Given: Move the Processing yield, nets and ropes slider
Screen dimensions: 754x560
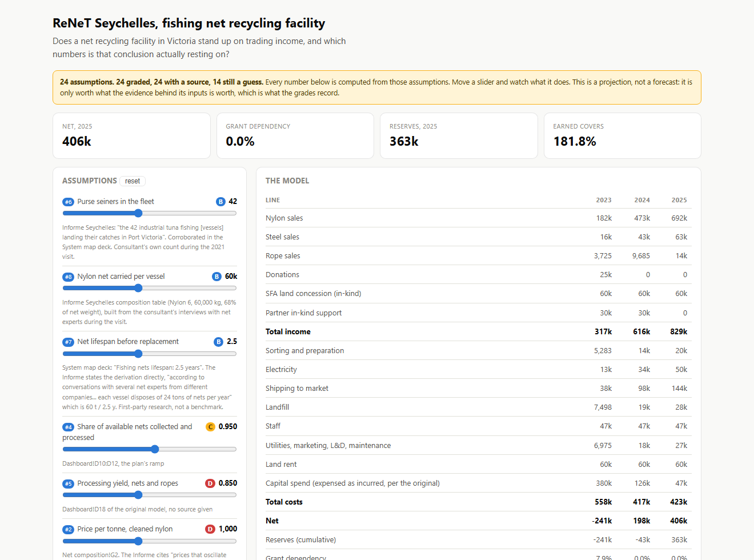Looking at the screenshot, I should pyautogui.click(x=149, y=495).
